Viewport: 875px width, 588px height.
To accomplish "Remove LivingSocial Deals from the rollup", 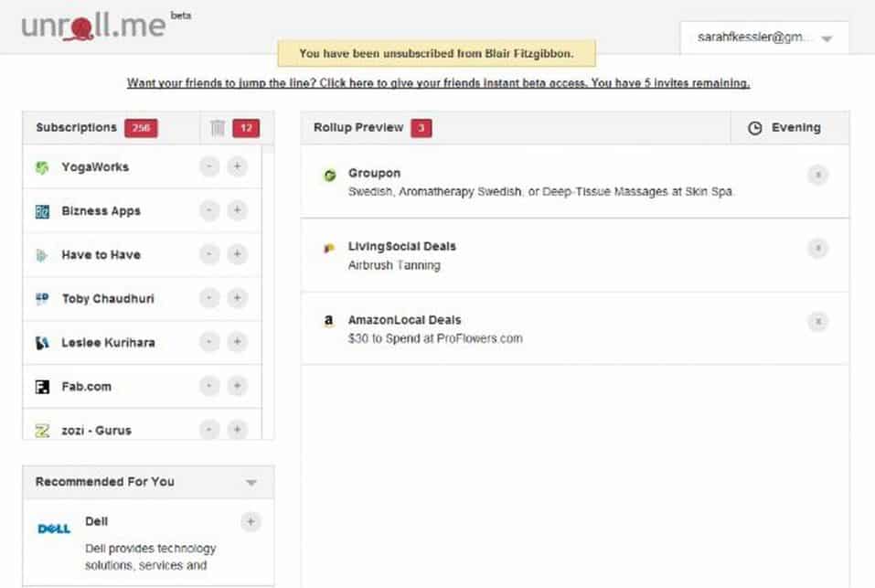I will [818, 248].
